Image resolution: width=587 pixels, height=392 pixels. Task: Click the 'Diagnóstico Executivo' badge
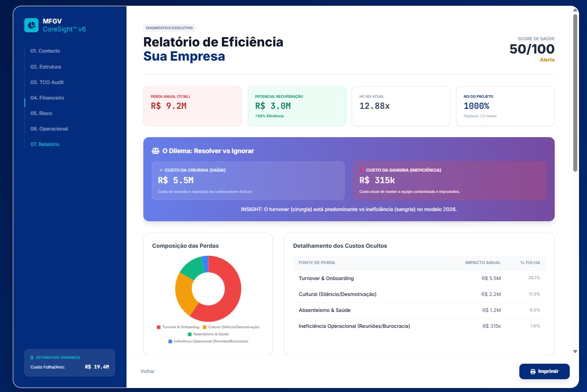(170, 27)
